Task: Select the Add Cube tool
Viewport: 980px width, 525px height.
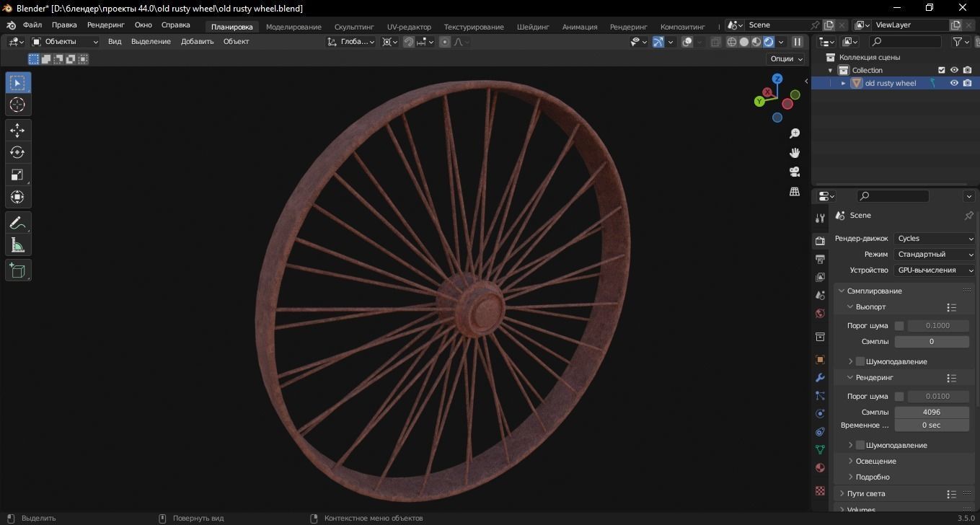Action: [17, 270]
